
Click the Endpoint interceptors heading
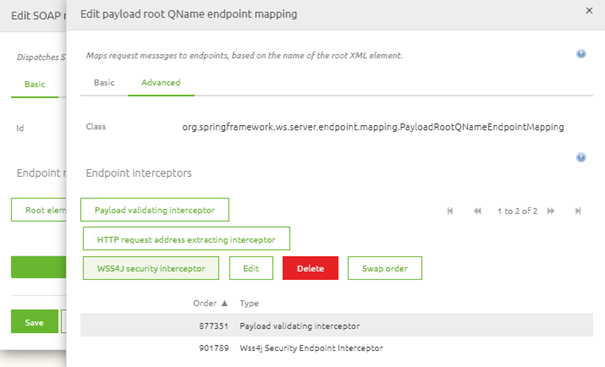click(x=139, y=173)
